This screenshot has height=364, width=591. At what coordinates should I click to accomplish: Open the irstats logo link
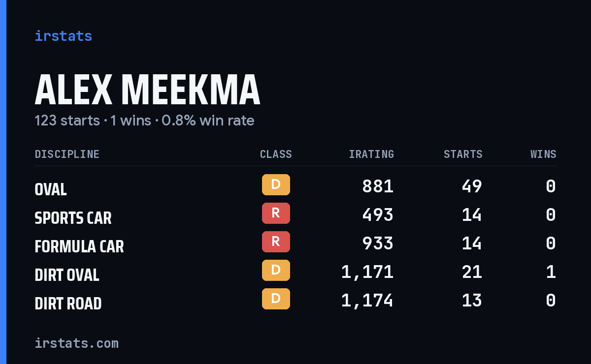pos(63,36)
